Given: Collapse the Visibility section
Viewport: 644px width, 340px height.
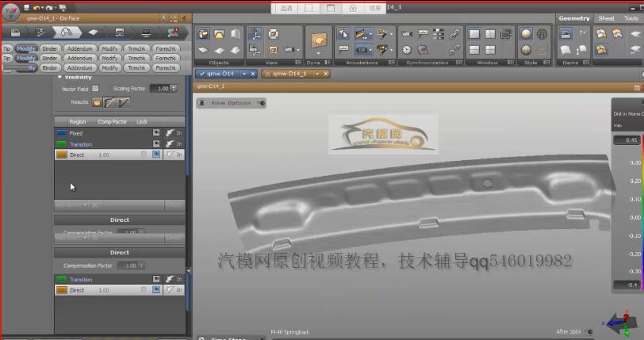Looking at the screenshot, I should 59,78.
